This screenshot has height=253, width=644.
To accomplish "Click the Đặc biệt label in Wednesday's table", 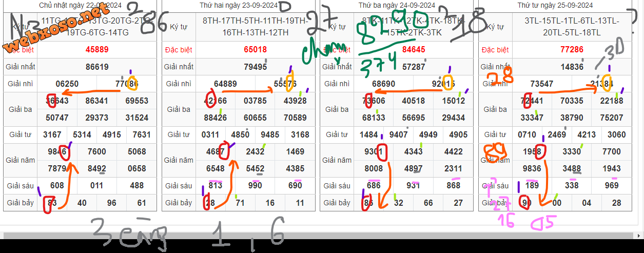I will 495,50.
